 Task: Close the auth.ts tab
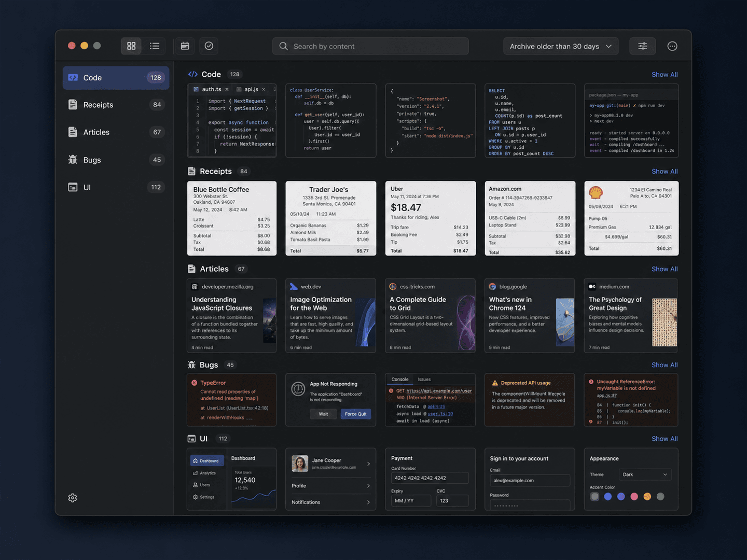click(227, 89)
